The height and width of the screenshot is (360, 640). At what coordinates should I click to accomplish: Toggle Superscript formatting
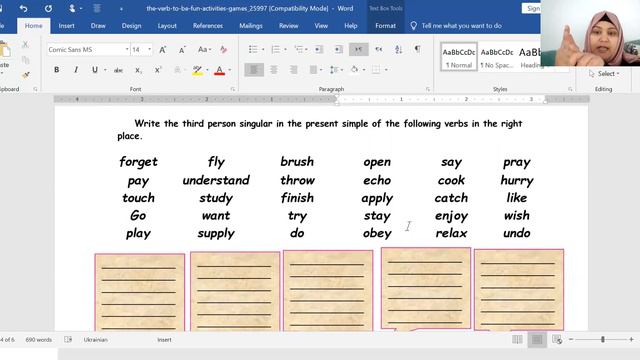pos(158,70)
